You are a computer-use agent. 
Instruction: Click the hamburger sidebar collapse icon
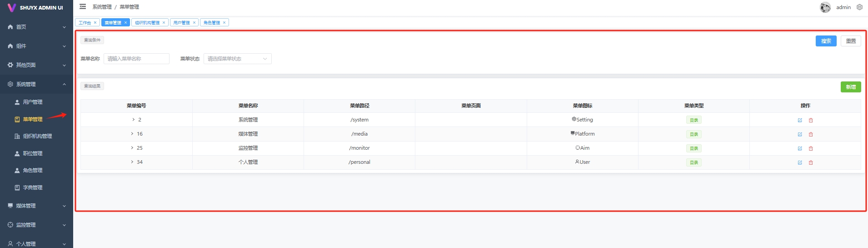tap(83, 7)
